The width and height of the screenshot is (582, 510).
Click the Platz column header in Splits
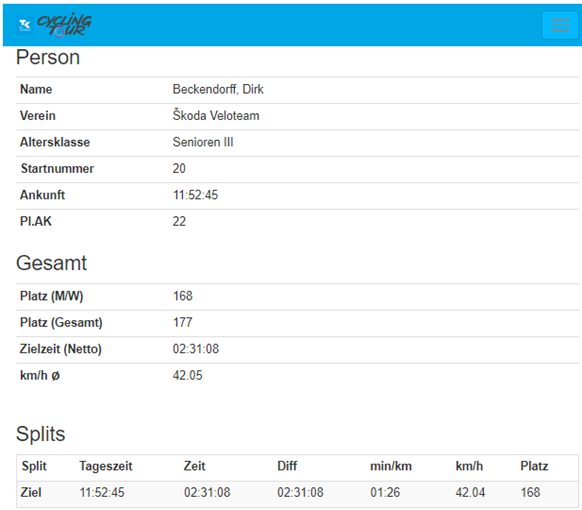click(534, 466)
